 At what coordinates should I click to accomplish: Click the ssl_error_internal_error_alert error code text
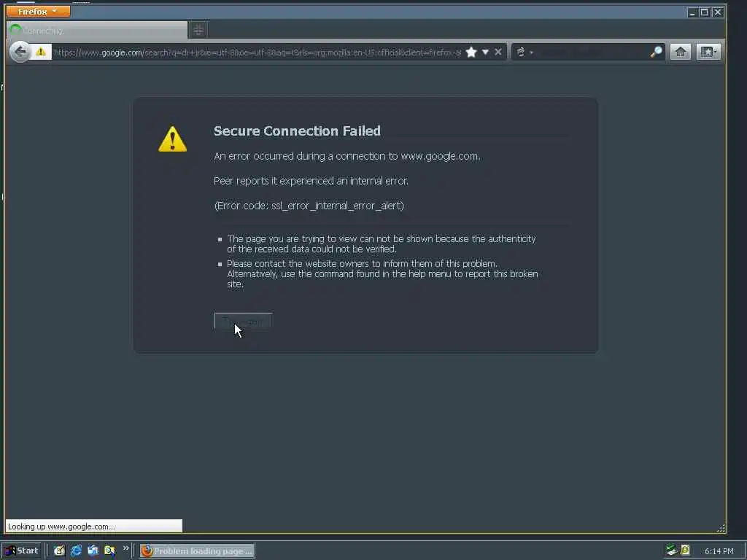(x=337, y=206)
